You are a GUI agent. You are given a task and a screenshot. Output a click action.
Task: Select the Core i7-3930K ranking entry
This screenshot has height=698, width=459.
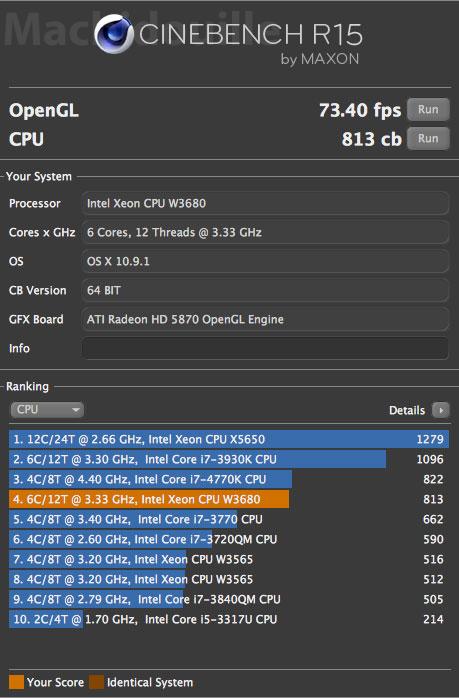pyautogui.click(x=229, y=459)
